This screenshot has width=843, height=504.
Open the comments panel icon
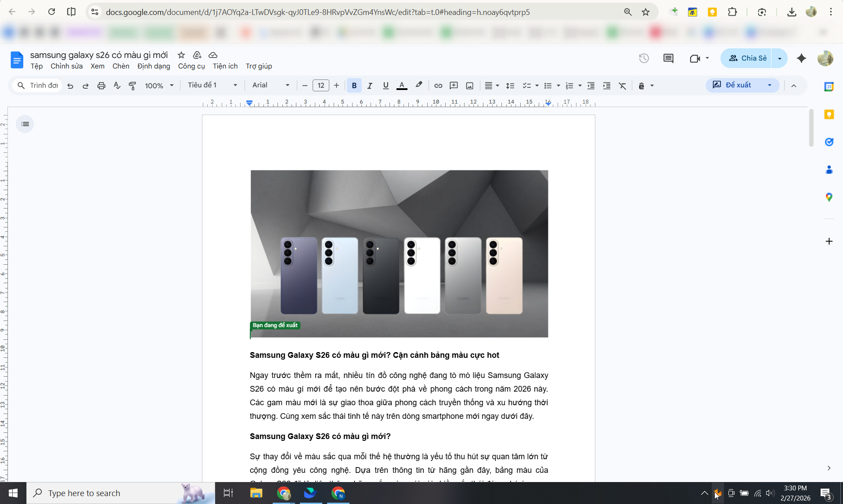668,58
